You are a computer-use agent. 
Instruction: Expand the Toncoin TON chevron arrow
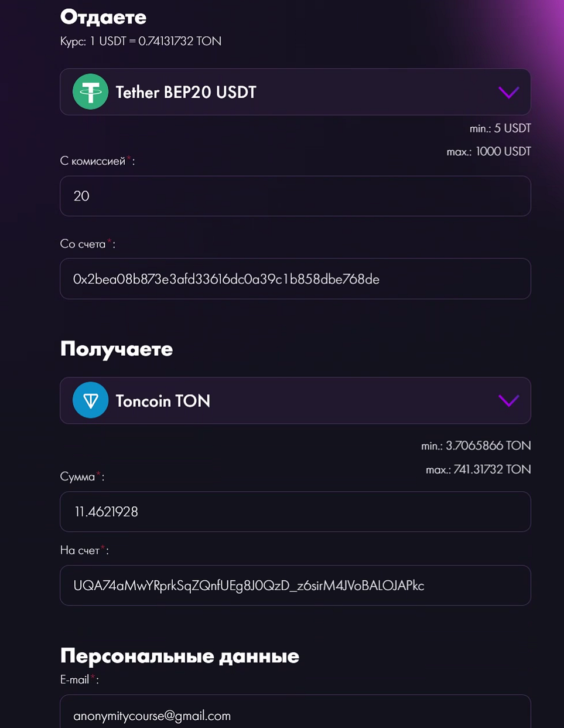click(x=508, y=401)
